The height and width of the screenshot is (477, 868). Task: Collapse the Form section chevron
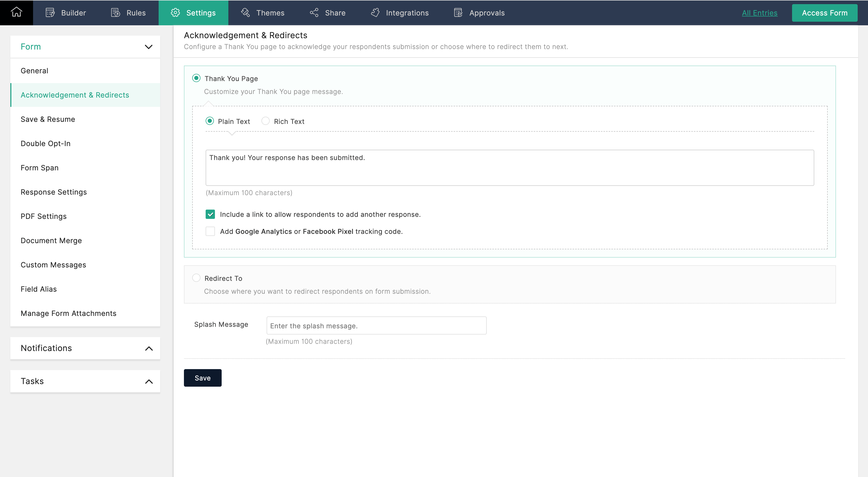(149, 47)
